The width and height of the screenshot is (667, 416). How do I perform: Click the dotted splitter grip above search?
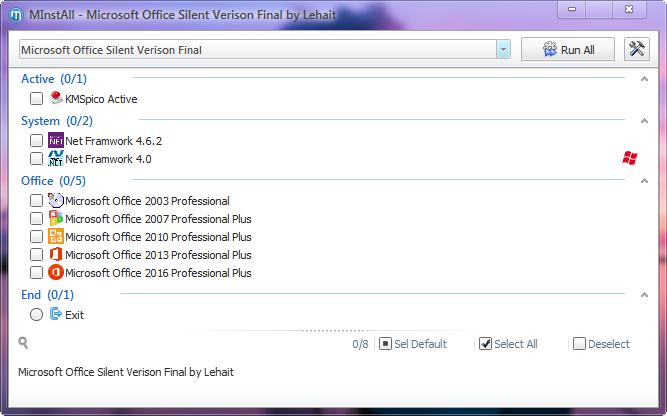(x=333, y=331)
